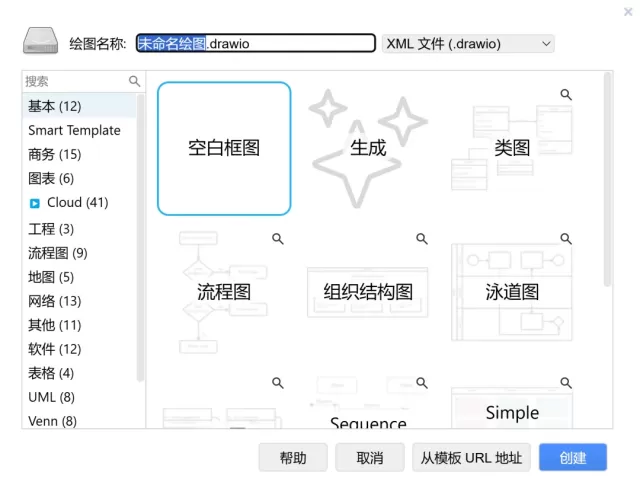Close the dialog with the X icon

[628, 11]
